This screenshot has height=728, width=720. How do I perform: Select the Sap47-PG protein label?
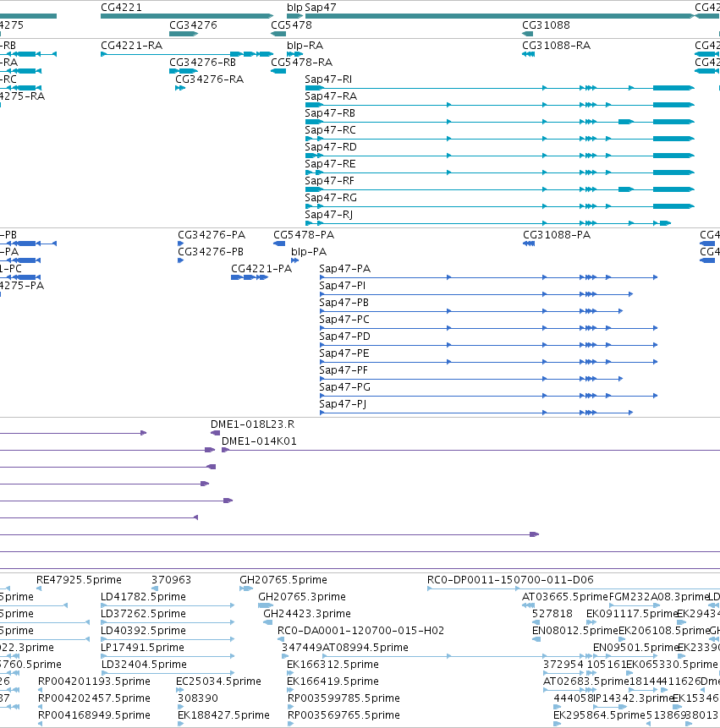(x=344, y=387)
